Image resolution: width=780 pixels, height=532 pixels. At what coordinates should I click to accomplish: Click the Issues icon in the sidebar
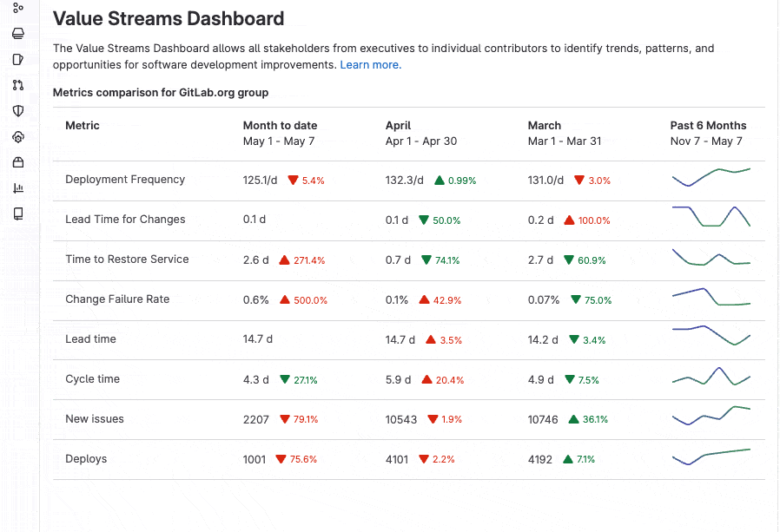pos(19,58)
